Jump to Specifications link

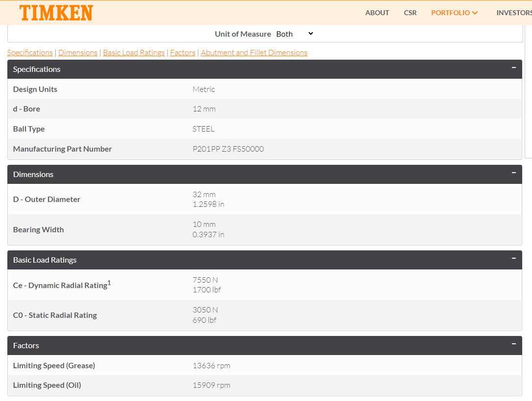pyautogui.click(x=30, y=52)
